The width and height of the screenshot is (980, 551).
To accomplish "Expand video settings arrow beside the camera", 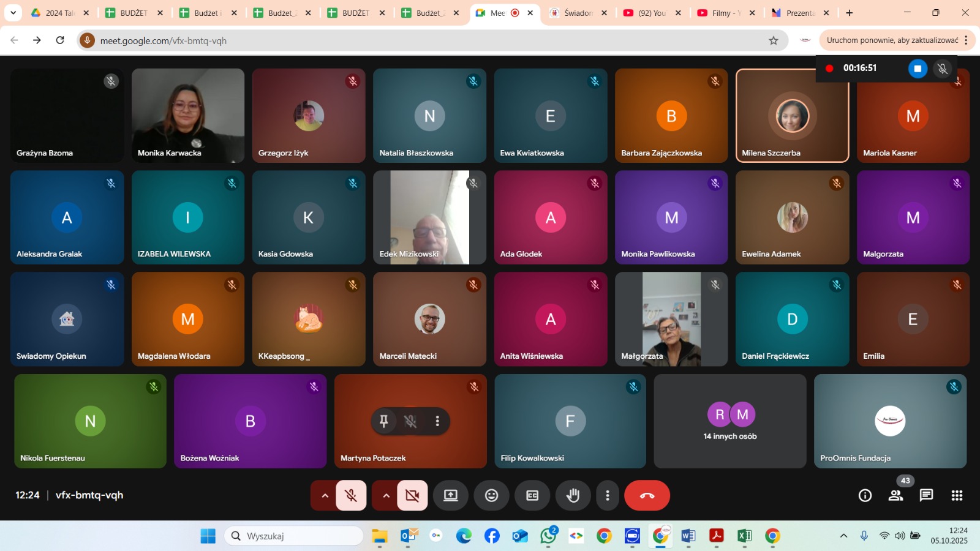I will 386,495.
